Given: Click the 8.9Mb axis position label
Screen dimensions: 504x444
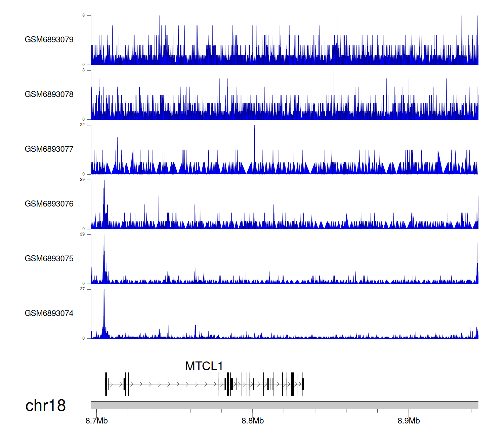Looking at the screenshot, I should point(409,421).
